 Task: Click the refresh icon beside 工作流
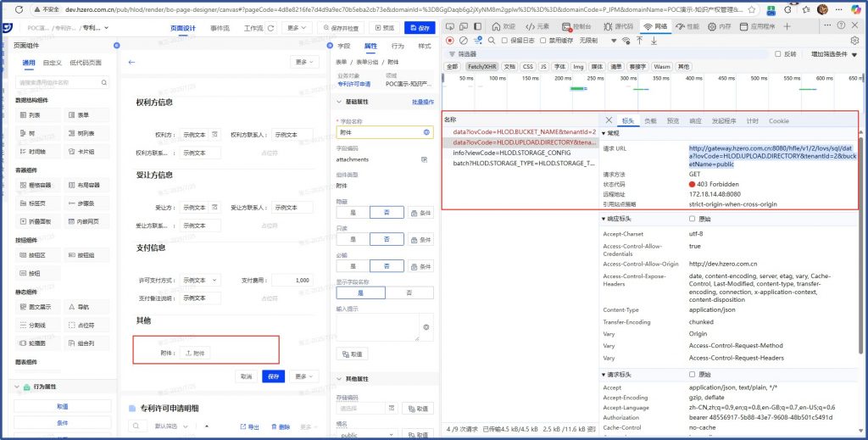click(x=269, y=28)
